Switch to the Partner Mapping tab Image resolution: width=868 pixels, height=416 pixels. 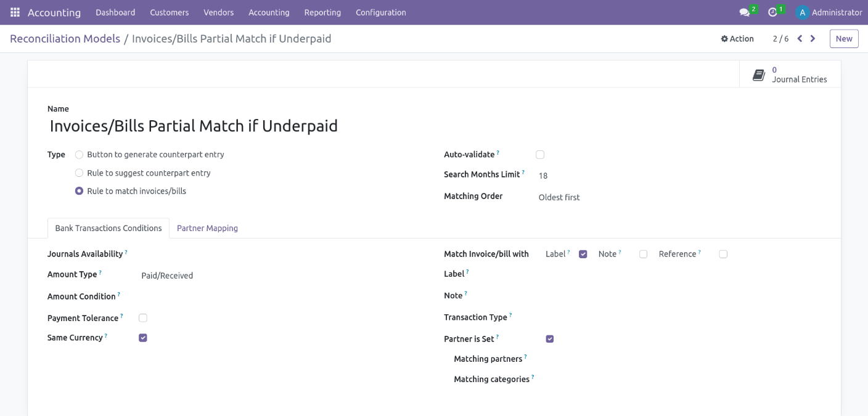click(207, 228)
